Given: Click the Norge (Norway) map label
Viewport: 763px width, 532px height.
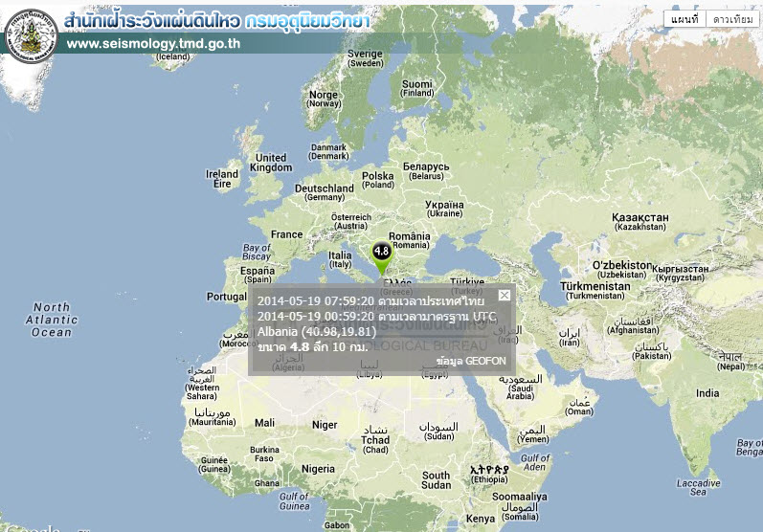Looking at the screenshot, I should click(324, 99).
